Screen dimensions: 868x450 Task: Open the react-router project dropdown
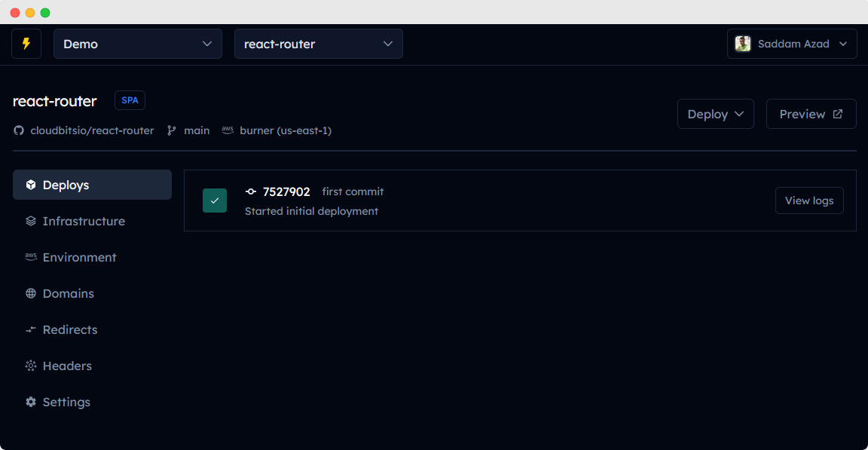pyautogui.click(x=318, y=44)
